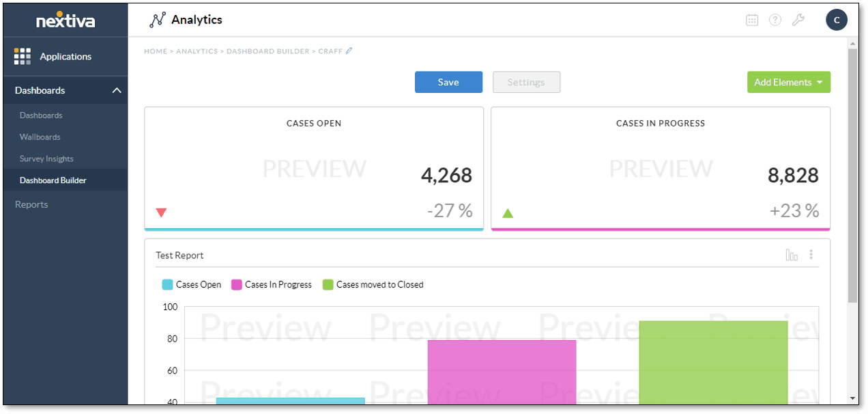Select Wallboards in the sidebar

click(40, 137)
